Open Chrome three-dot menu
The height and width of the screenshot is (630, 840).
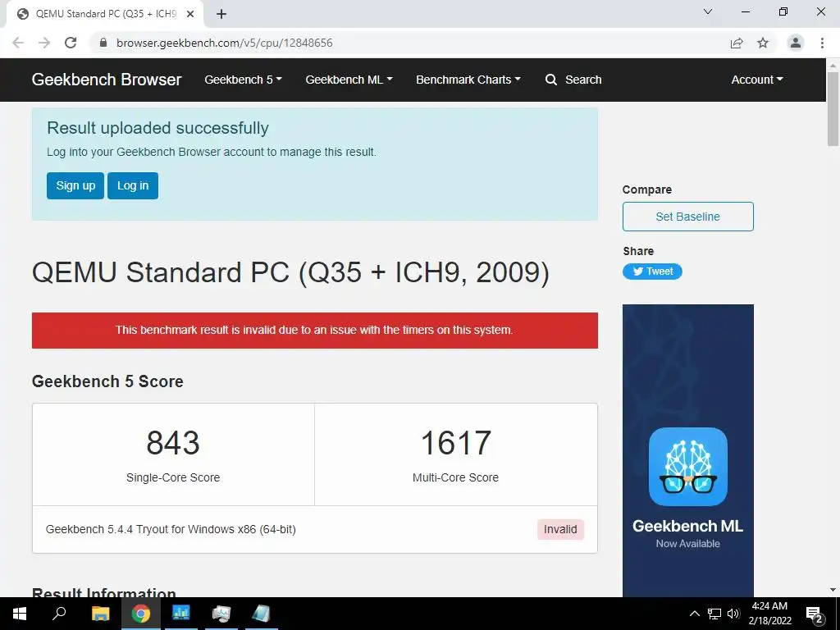point(822,43)
